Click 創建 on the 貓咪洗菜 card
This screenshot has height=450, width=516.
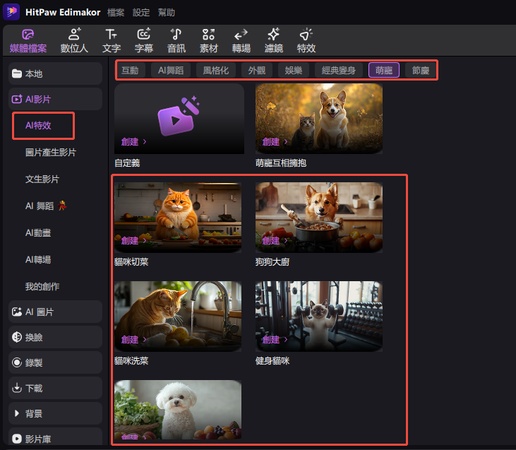point(134,340)
